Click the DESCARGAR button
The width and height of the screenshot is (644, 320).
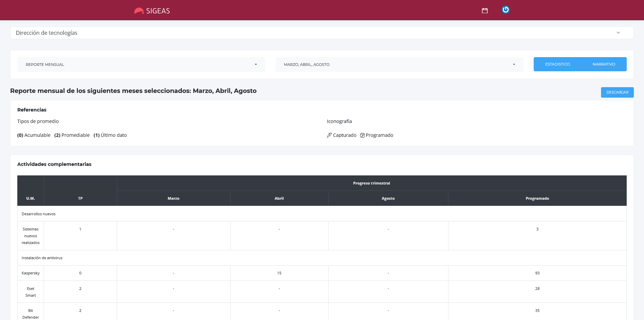tap(617, 92)
